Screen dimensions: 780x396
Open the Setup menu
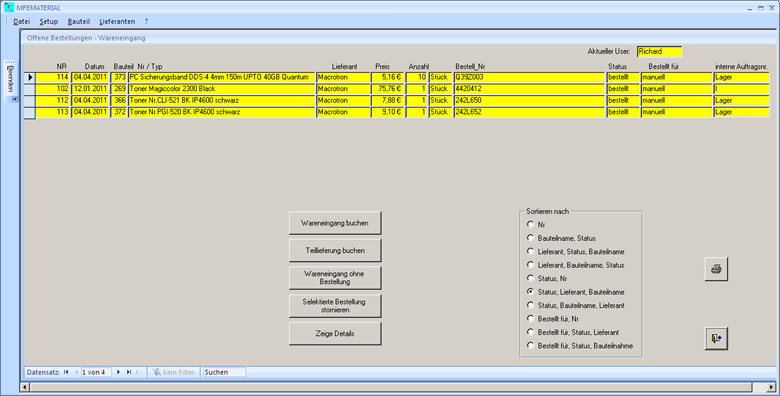click(x=49, y=21)
